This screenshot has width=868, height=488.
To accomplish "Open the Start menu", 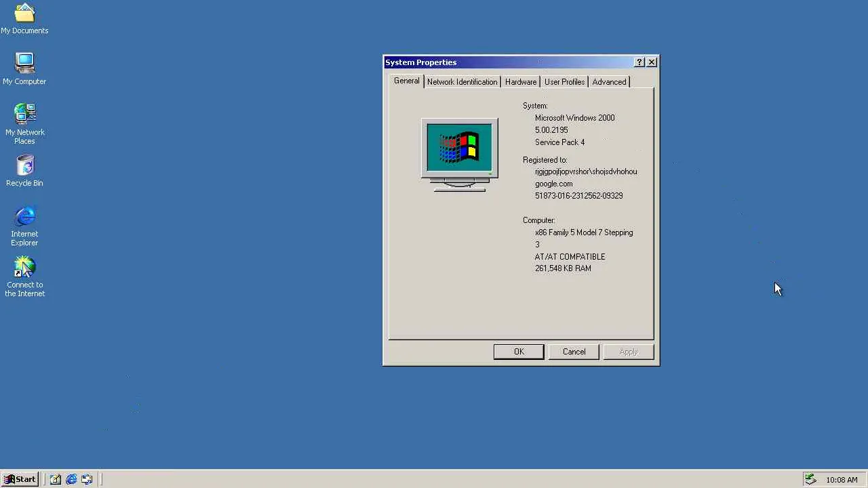I will coord(20,479).
